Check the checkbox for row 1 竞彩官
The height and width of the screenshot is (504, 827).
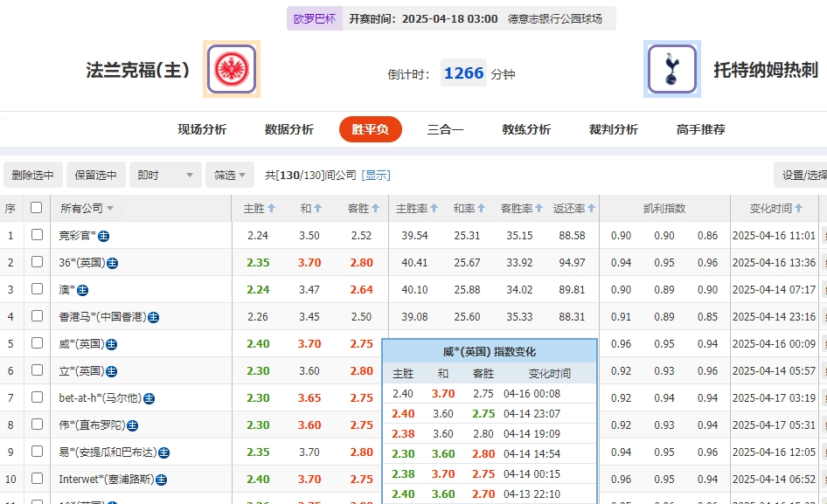pyautogui.click(x=36, y=235)
